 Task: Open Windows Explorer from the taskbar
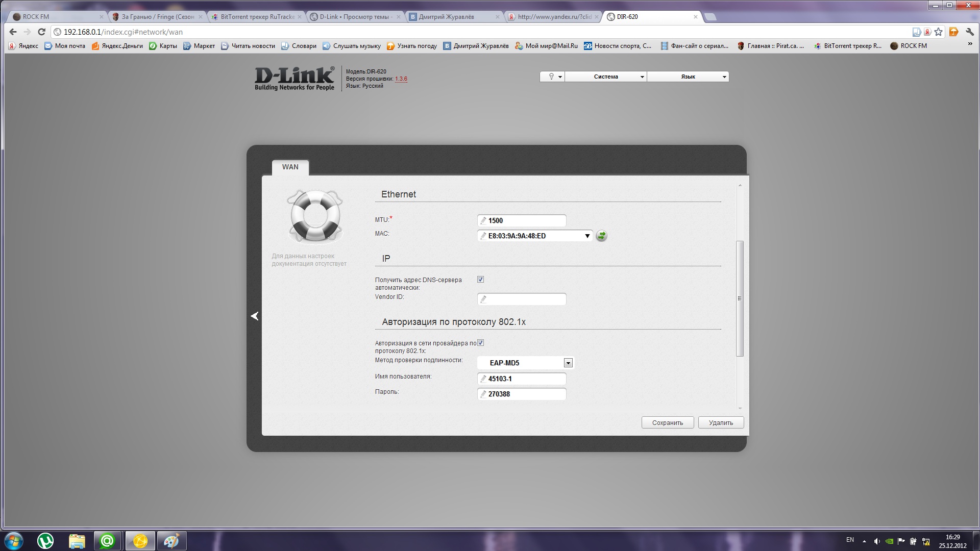tap(77, 541)
